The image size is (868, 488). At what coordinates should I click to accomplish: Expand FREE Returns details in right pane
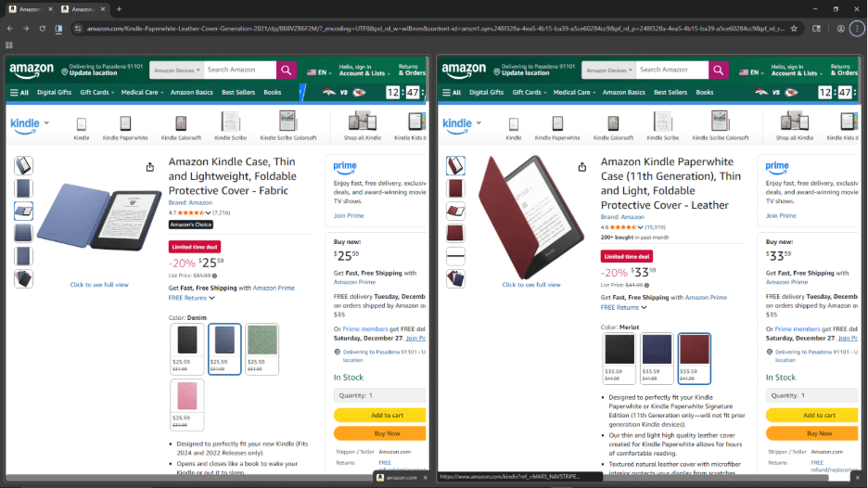coord(624,307)
